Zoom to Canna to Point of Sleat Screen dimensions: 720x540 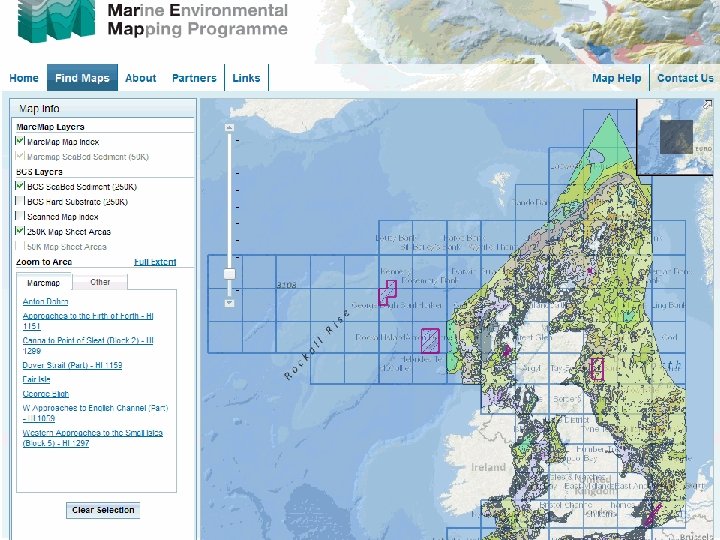click(88, 345)
